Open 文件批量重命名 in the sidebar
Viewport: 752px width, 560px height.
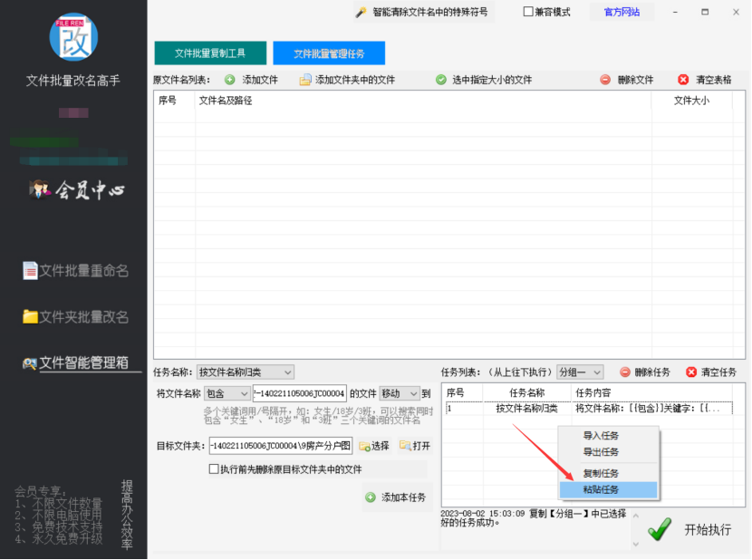pyautogui.click(x=75, y=271)
